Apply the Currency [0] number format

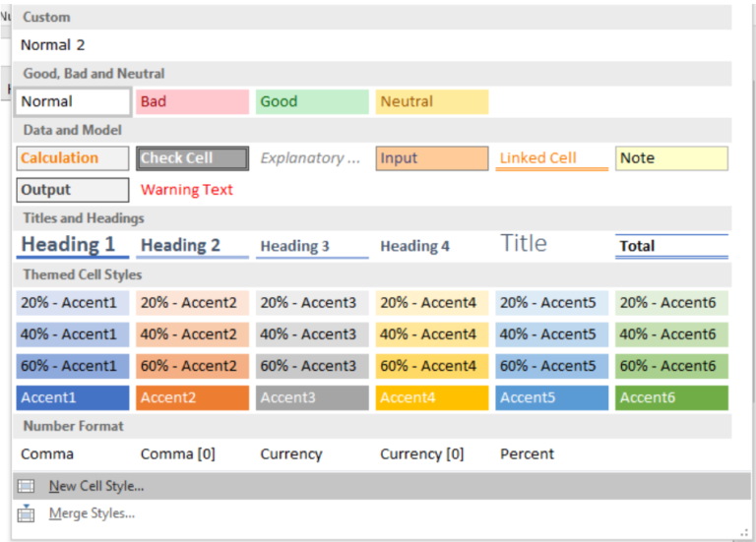pos(421,454)
